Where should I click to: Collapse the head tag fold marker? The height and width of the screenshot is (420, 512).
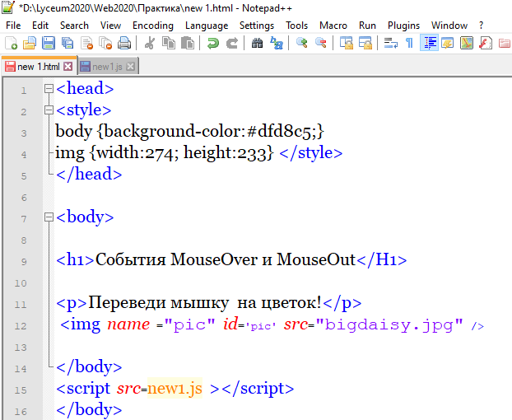(x=49, y=89)
